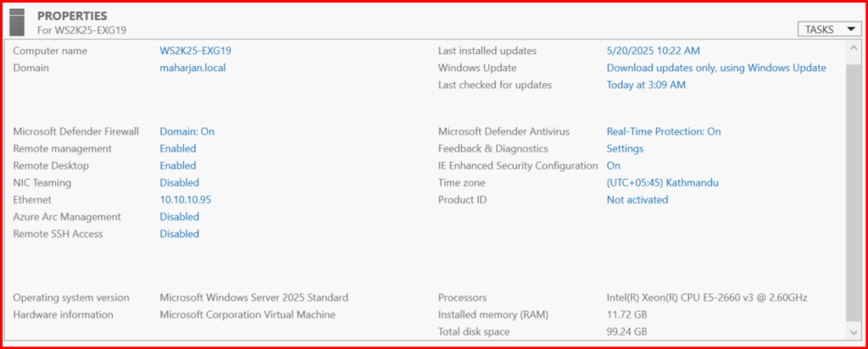The width and height of the screenshot is (868, 349).
Task: Click Remote management Enabled link
Action: click(x=177, y=148)
